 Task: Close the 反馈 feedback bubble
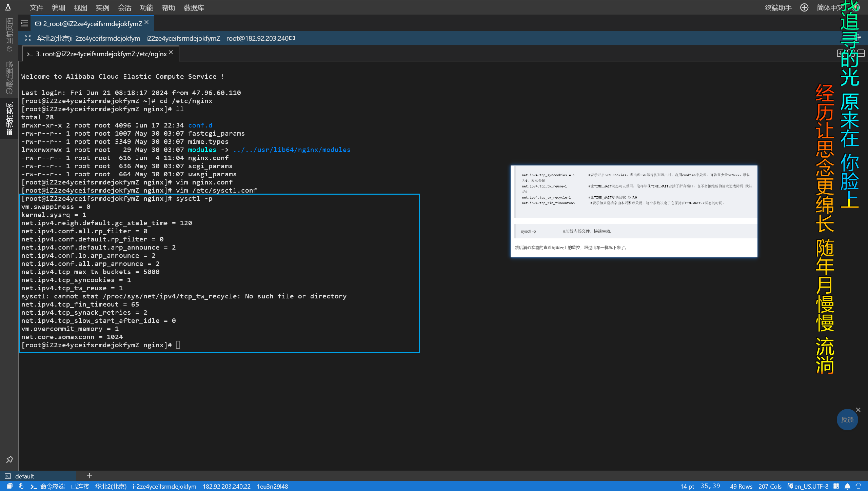tap(858, 410)
